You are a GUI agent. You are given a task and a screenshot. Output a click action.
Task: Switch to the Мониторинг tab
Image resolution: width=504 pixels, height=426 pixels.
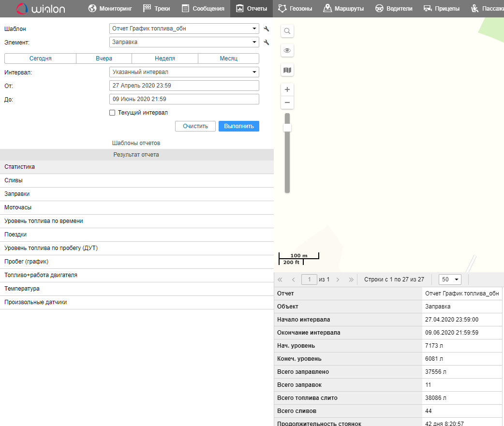(110, 9)
